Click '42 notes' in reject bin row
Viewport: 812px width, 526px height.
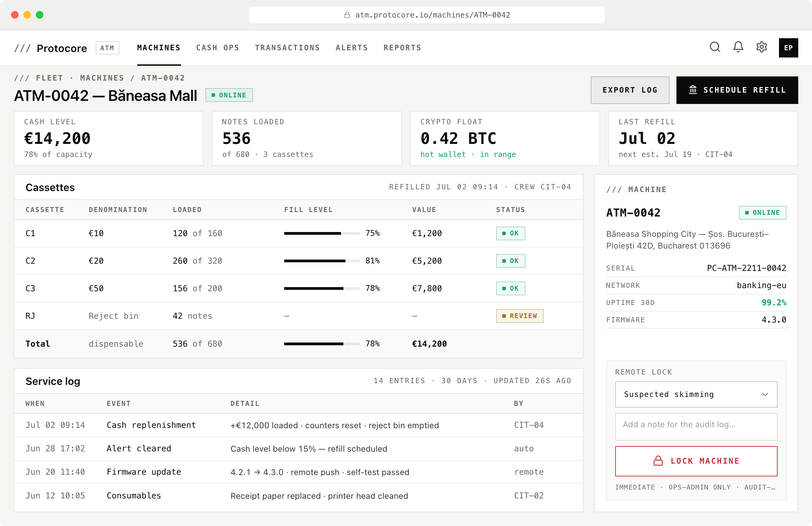[x=192, y=316]
